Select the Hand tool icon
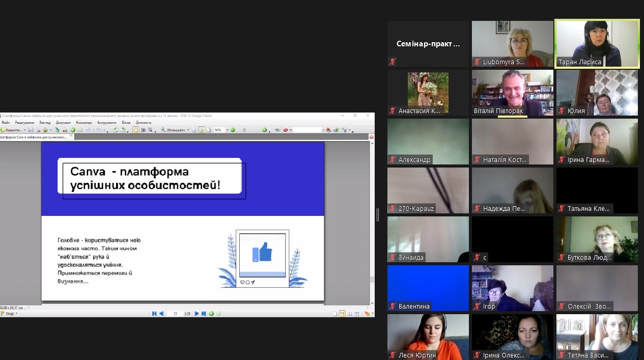This screenshot has height=360, width=644. (135, 130)
